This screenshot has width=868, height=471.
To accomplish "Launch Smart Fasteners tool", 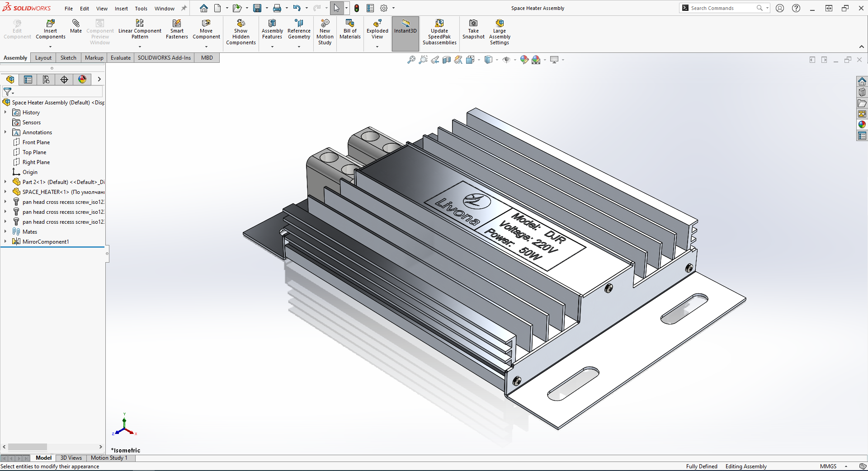I will [177, 29].
